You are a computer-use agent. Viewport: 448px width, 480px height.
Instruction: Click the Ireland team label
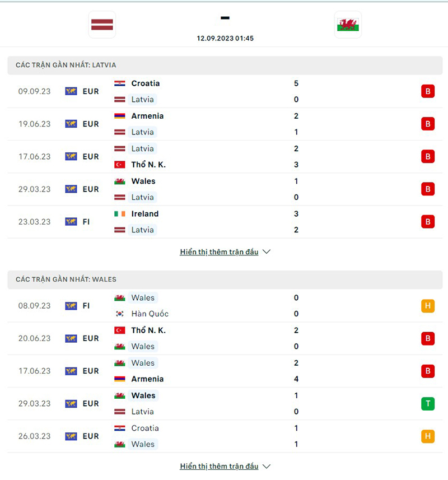[x=144, y=213]
